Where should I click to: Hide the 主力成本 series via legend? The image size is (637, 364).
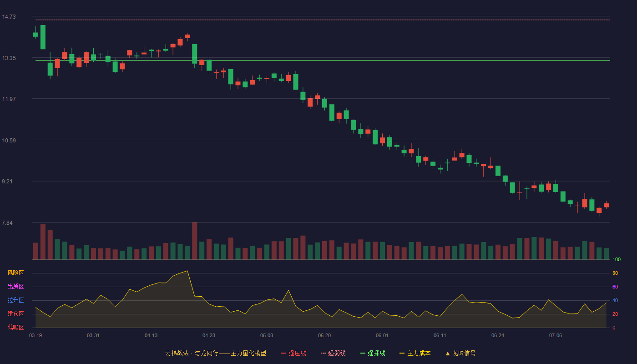coord(415,353)
